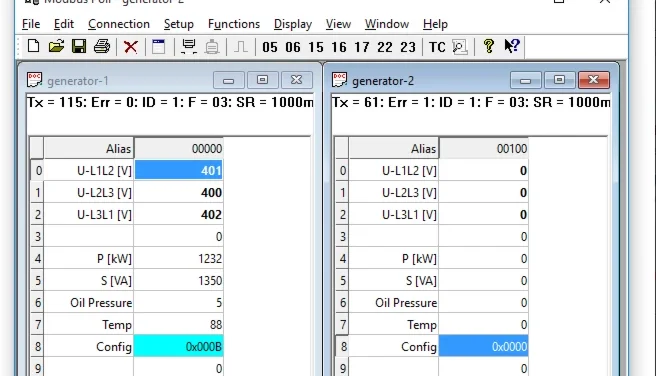The height and width of the screenshot is (376, 656).
Task: Click the Alias column header in generator-2
Action: 394,148
